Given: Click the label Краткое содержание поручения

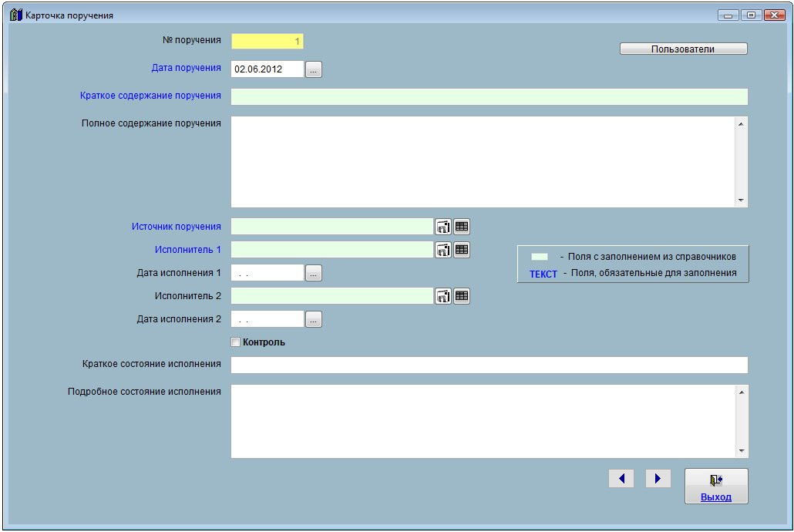Looking at the screenshot, I should click(x=150, y=96).
